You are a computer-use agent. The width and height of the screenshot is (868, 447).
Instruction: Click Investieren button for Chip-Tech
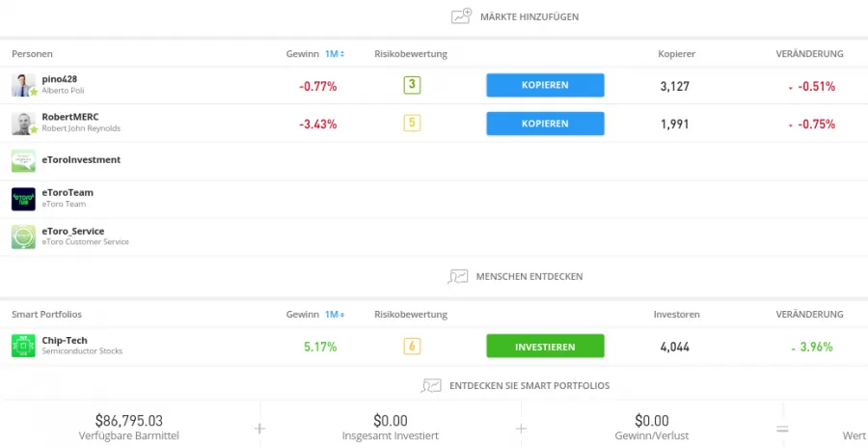[x=545, y=347]
